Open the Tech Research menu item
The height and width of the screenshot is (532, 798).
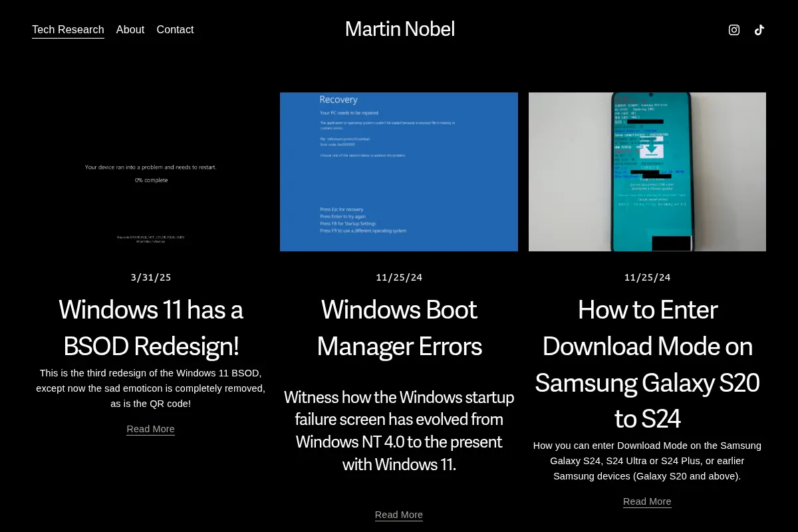[x=68, y=30]
